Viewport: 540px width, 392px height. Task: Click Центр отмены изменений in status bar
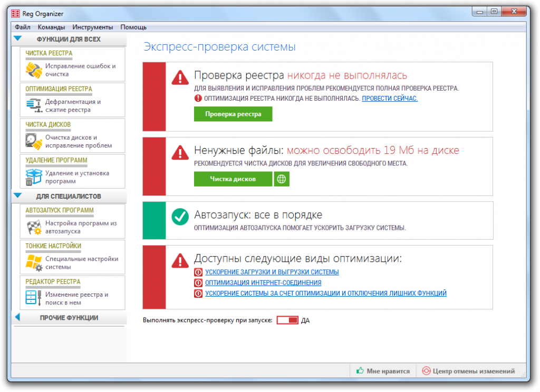point(468,371)
